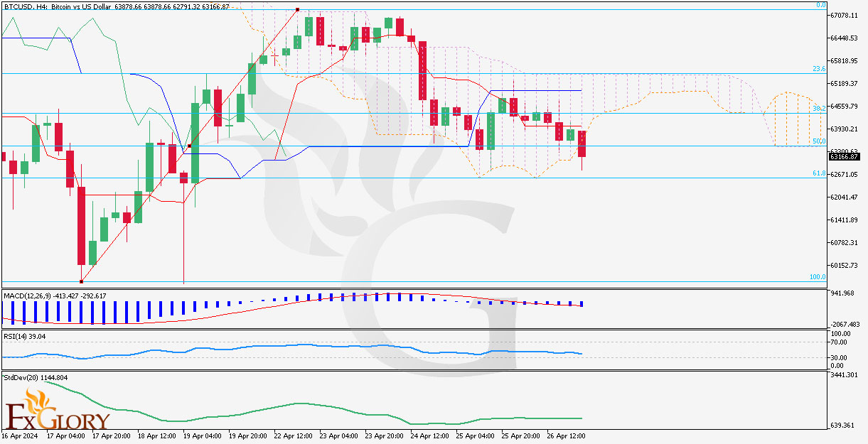868x444 pixels.
Task: Select the Fibonacci bottom anchor point at swing low
Action: [x=82, y=281]
